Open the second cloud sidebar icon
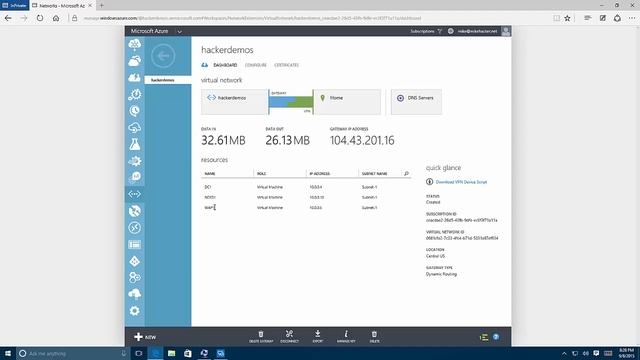640x360 pixels. 135,61
